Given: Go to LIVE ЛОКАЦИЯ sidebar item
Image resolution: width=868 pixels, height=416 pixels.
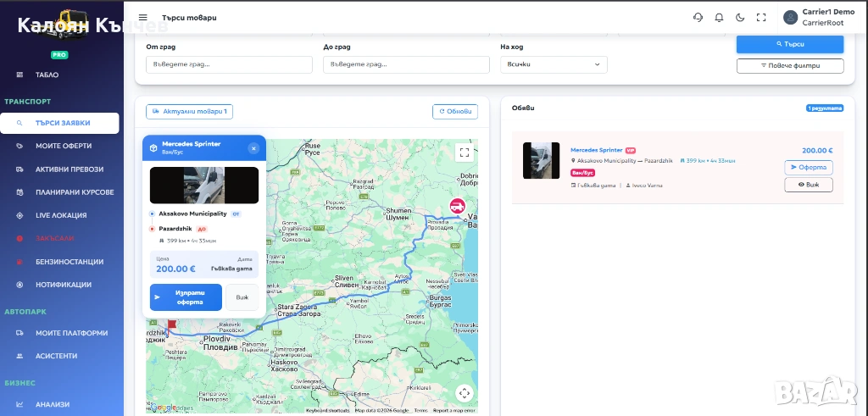Looking at the screenshot, I should pyautogui.click(x=61, y=215).
